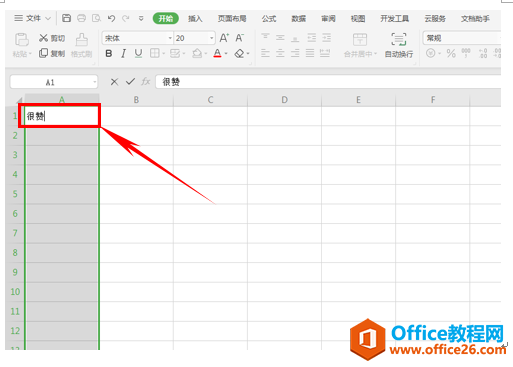Copy selection with 复制 button
The width and height of the screenshot is (513, 367).
coord(52,53)
